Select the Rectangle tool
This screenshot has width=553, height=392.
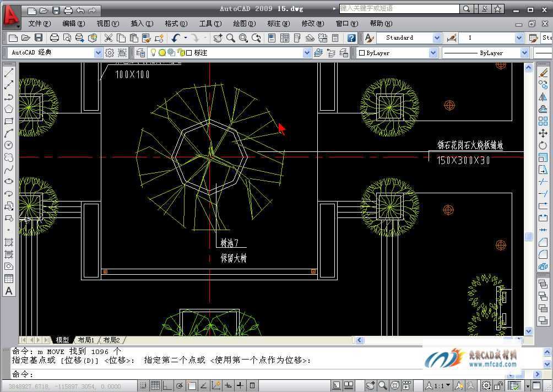click(9, 121)
